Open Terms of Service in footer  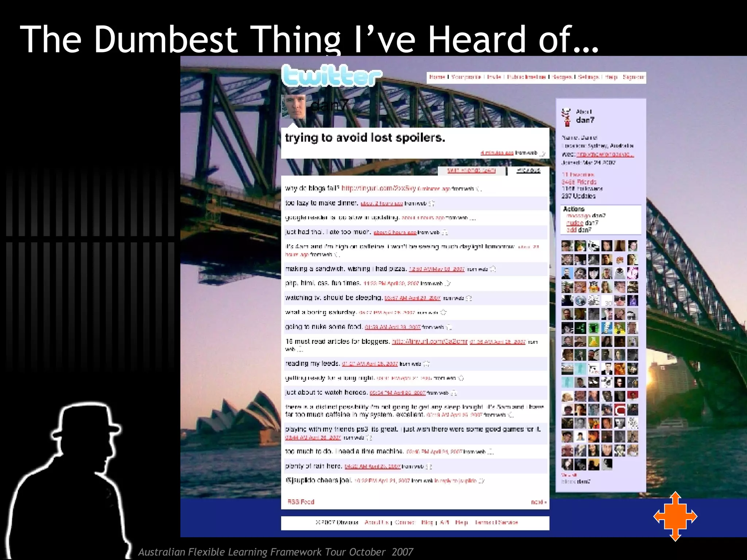pyautogui.click(x=496, y=522)
